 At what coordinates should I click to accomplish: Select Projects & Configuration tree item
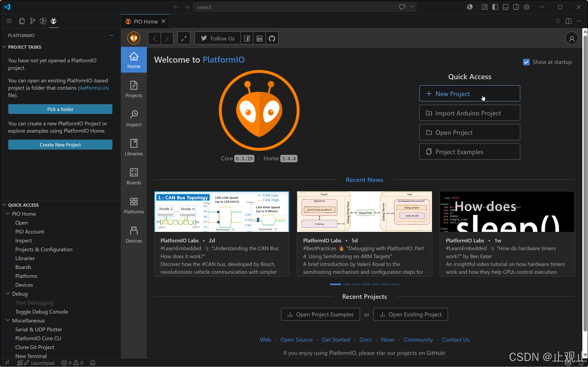(44, 249)
